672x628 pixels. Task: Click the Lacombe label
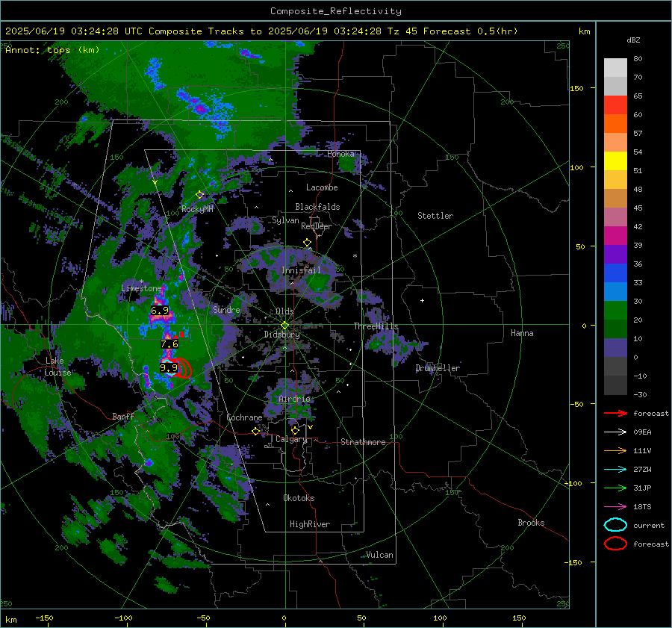click(322, 187)
